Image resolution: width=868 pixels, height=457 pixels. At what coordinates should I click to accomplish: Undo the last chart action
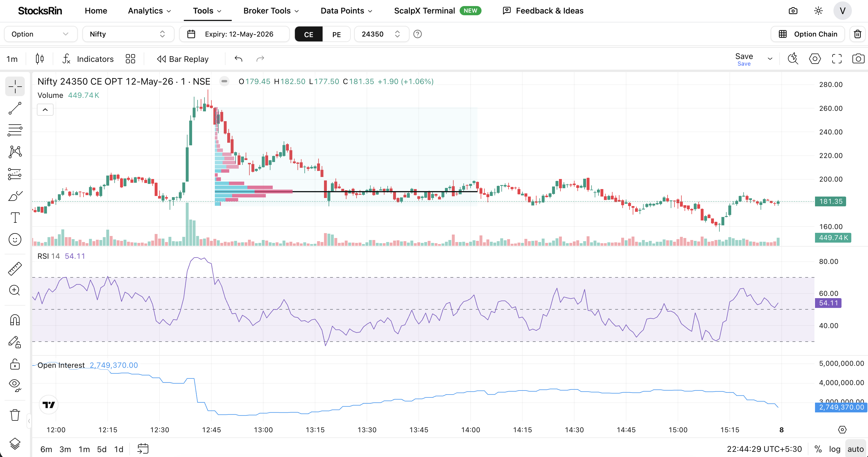(x=238, y=59)
